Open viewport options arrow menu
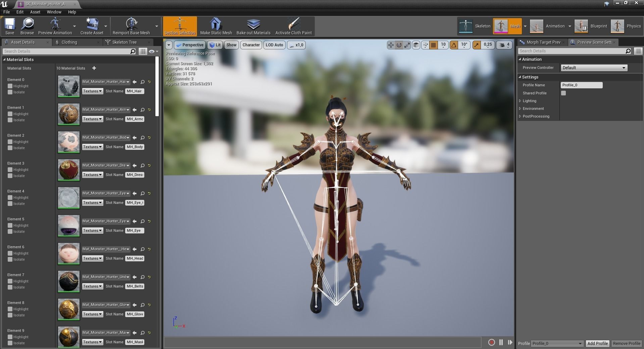The height and width of the screenshot is (349, 644). (x=169, y=45)
